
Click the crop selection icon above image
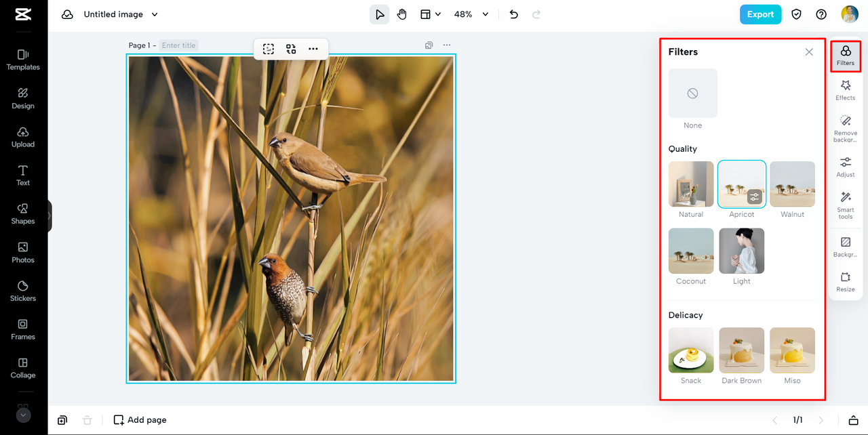269,49
